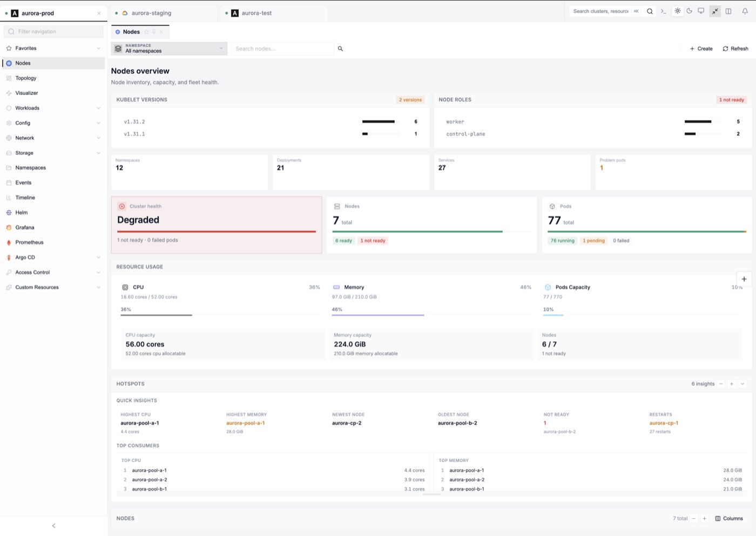Viewport: 756px width, 536px height.
Task: Select Nodes item in sidebar
Action: pos(53,63)
